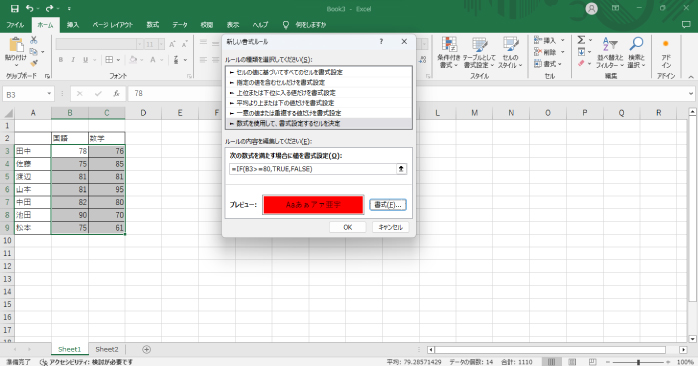Open the font name dropdown arrow

point(139,44)
